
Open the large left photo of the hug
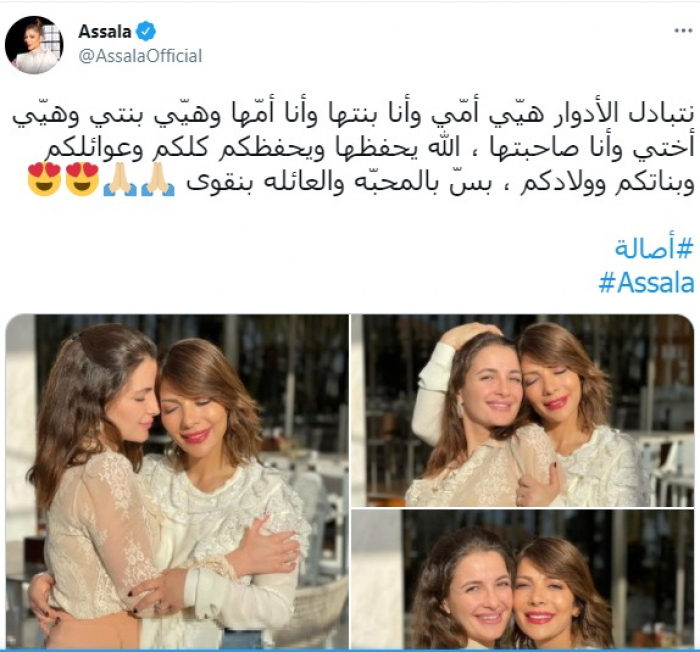(x=177, y=481)
